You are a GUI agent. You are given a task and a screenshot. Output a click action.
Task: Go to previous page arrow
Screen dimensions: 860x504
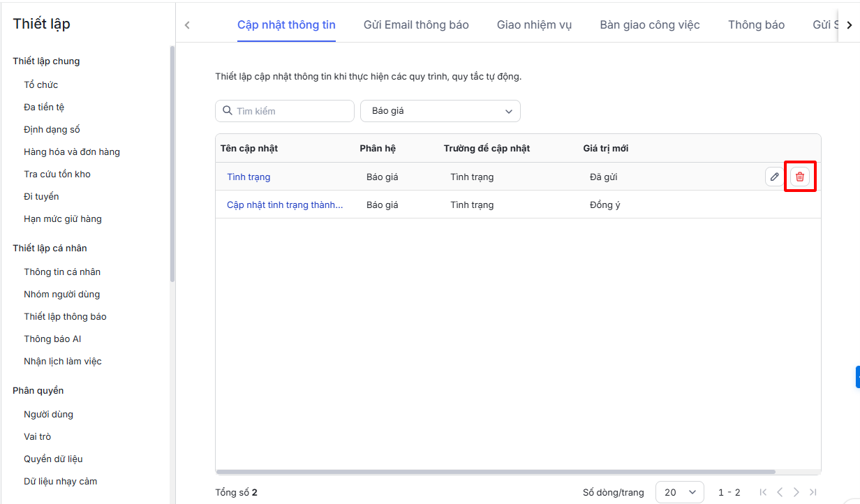(x=780, y=492)
